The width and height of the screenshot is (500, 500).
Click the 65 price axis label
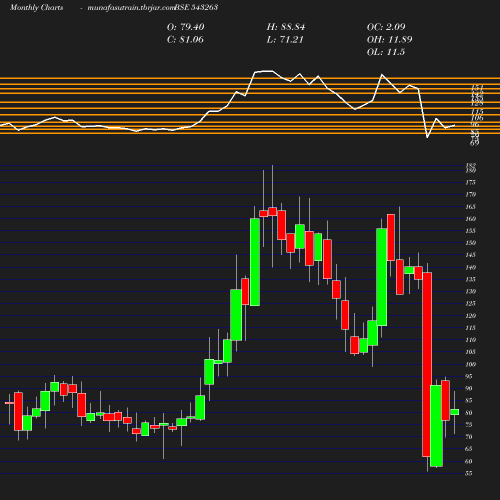[469, 449]
